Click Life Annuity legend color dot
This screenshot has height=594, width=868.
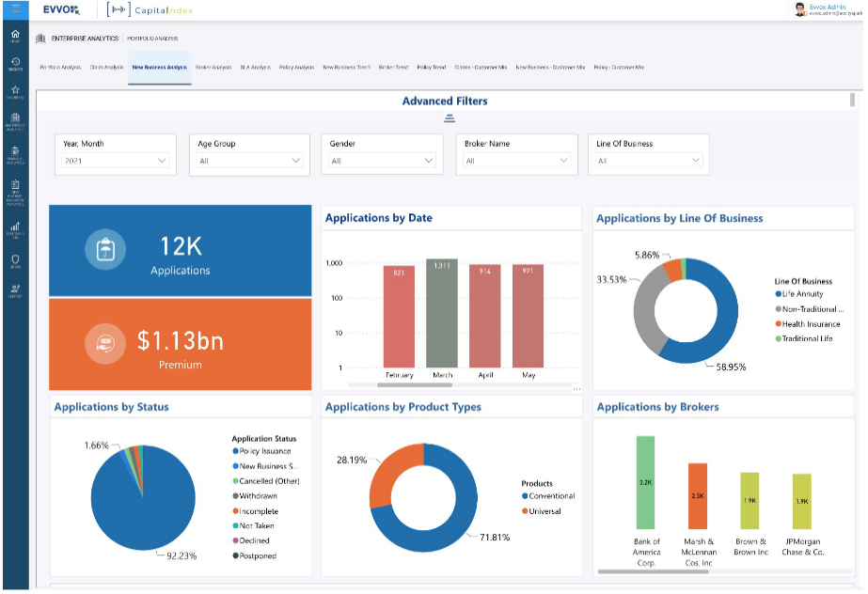pyautogui.click(x=779, y=294)
